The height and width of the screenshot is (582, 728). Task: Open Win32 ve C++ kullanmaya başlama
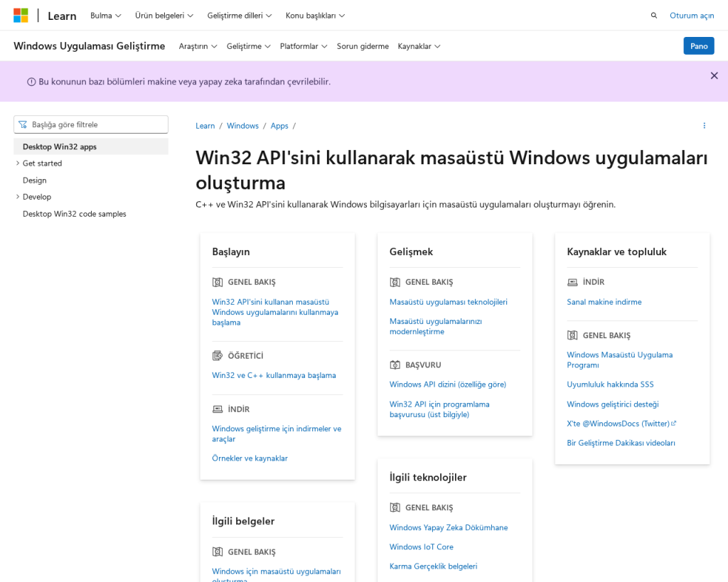[x=274, y=375]
